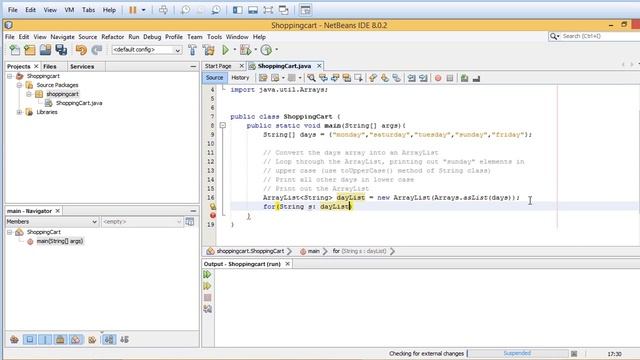The image size is (640, 360).
Task: Toggle Show Fields filter in Navigator
Action: pos(30,339)
